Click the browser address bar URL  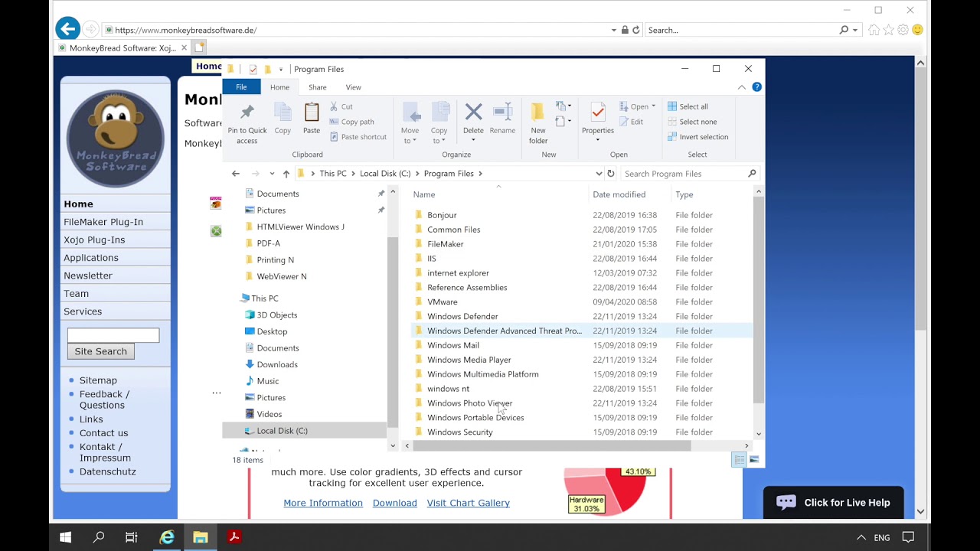(x=185, y=31)
